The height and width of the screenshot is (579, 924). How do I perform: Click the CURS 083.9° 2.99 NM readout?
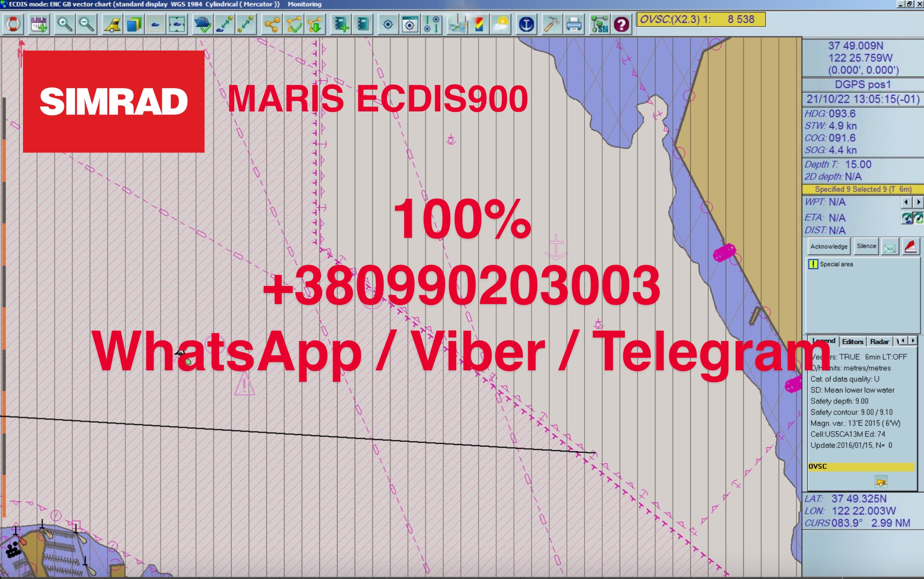tap(857, 523)
